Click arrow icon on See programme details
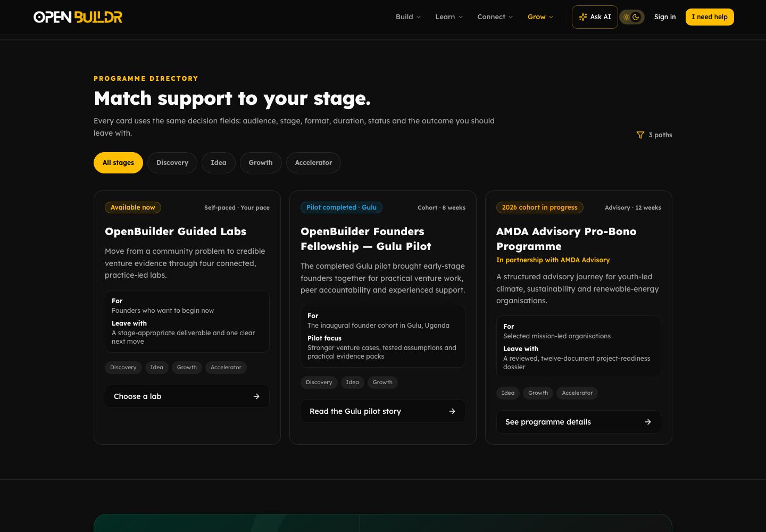This screenshot has height=532, width=766. coord(648,422)
